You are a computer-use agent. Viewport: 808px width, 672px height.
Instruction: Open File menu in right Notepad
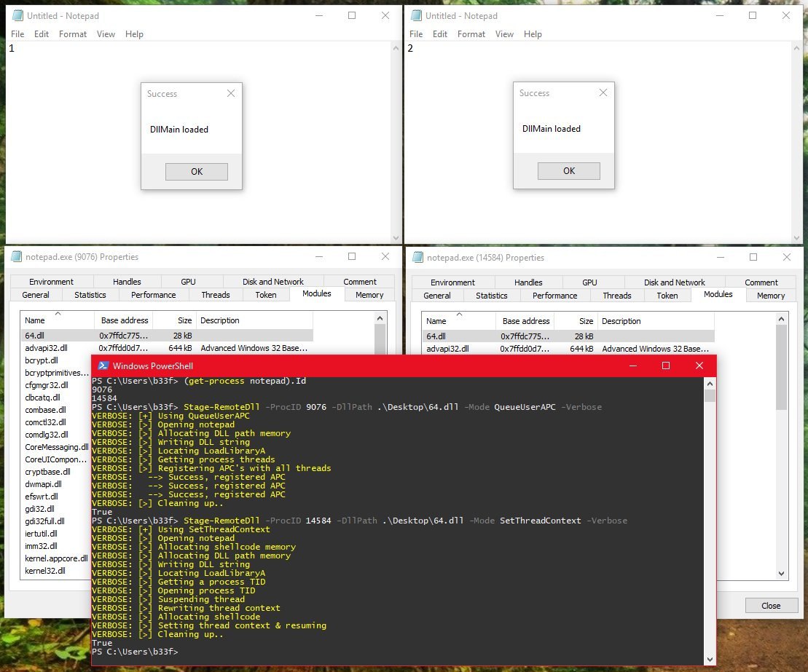coord(416,34)
